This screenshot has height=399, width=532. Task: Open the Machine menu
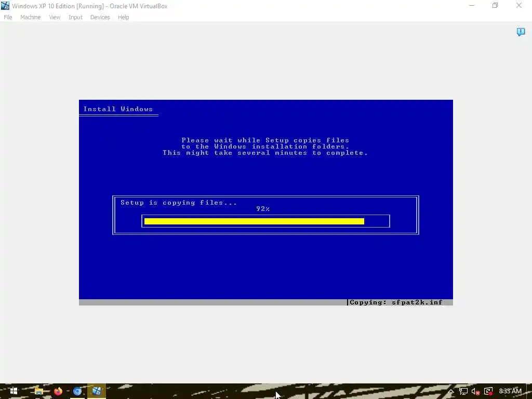pyautogui.click(x=30, y=17)
